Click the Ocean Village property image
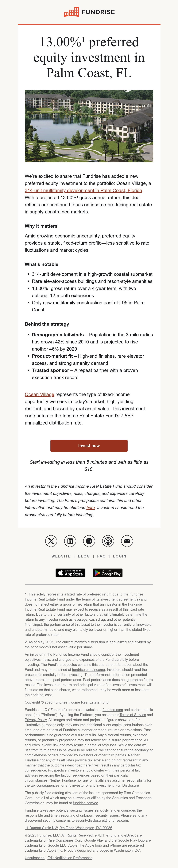The width and height of the screenshot is (178, 868). (x=89, y=126)
